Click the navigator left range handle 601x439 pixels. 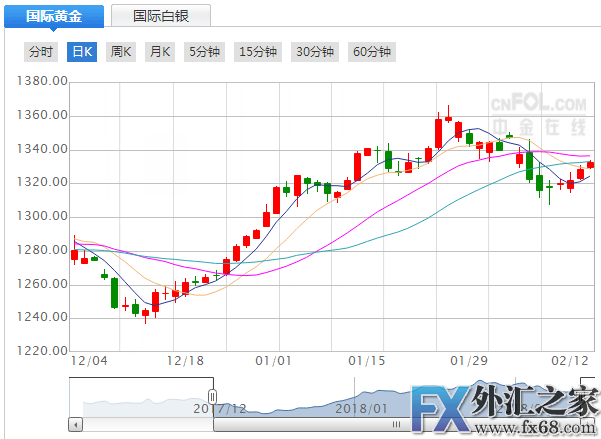click(x=211, y=397)
